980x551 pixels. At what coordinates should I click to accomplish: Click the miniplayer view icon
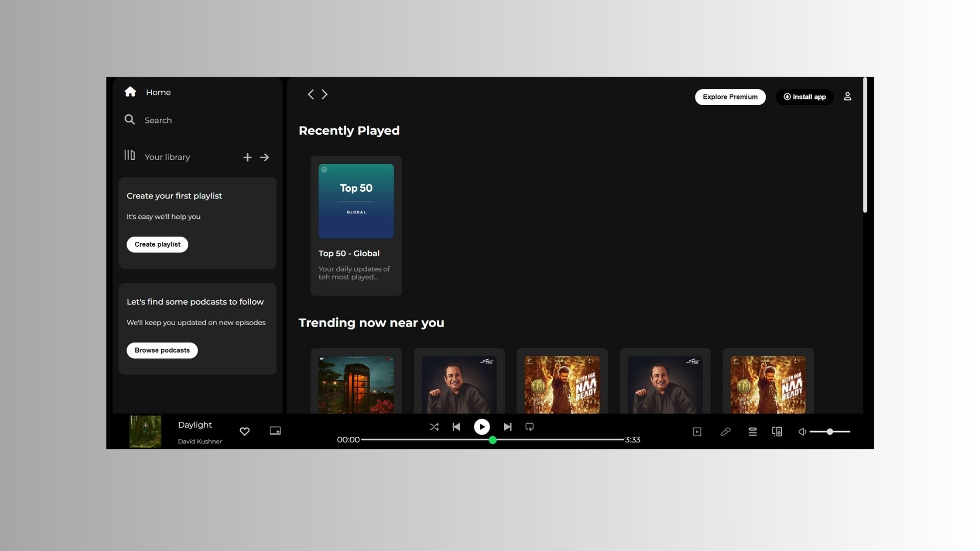coord(275,431)
